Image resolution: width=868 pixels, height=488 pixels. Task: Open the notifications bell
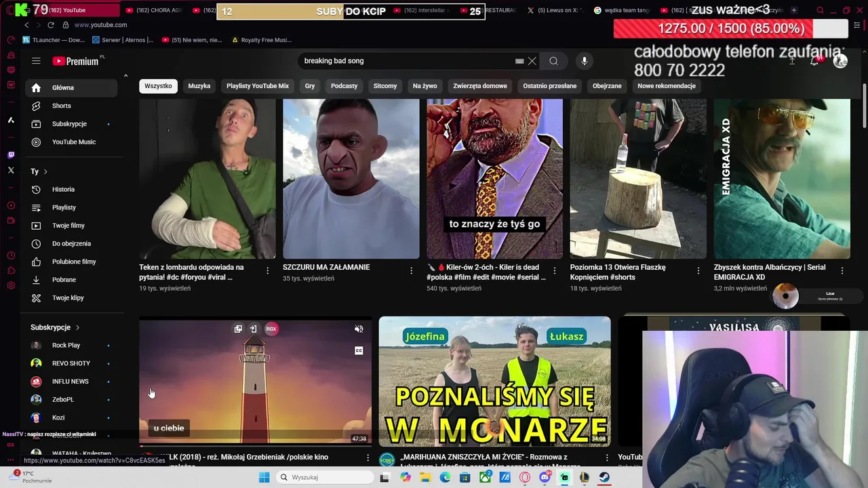point(814,61)
